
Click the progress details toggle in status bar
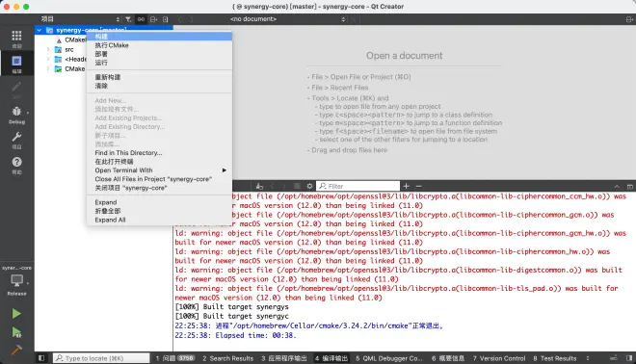[614, 358]
